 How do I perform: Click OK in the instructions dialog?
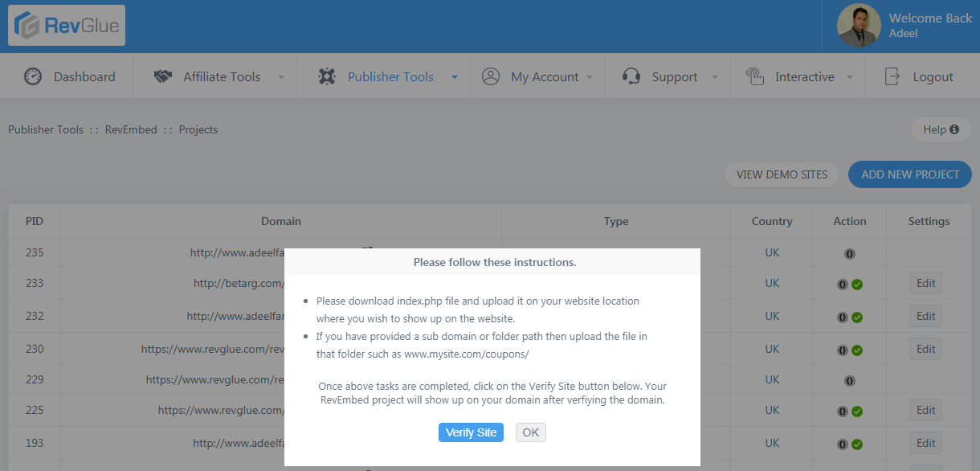click(531, 432)
